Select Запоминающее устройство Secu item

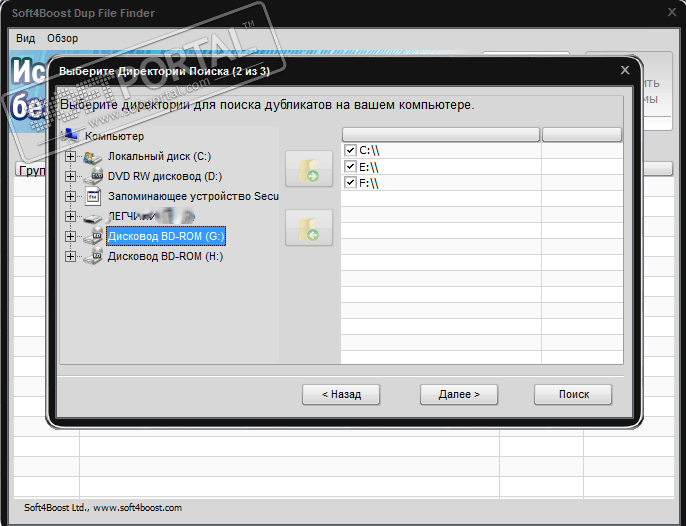(x=193, y=196)
